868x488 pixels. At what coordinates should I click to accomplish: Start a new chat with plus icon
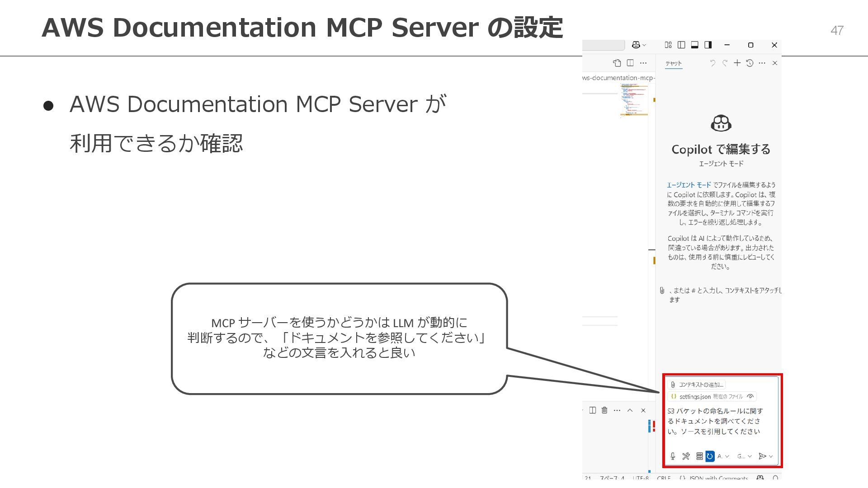(737, 63)
